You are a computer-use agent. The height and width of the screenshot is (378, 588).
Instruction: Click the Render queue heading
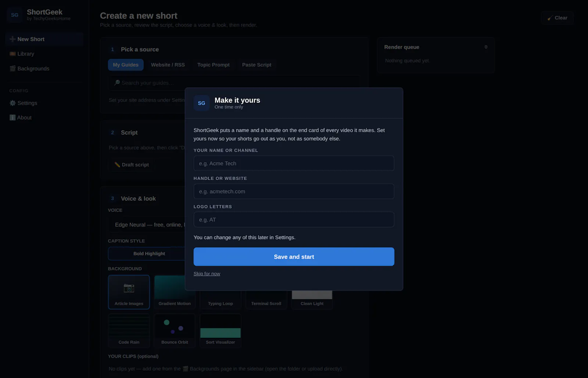click(x=402, y=47)
